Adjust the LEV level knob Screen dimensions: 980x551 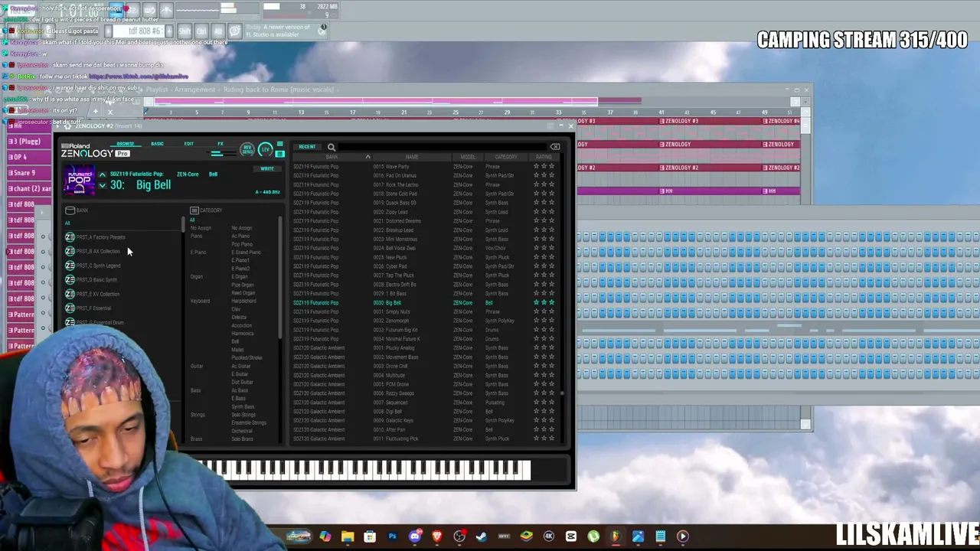(x=265, y=148)
